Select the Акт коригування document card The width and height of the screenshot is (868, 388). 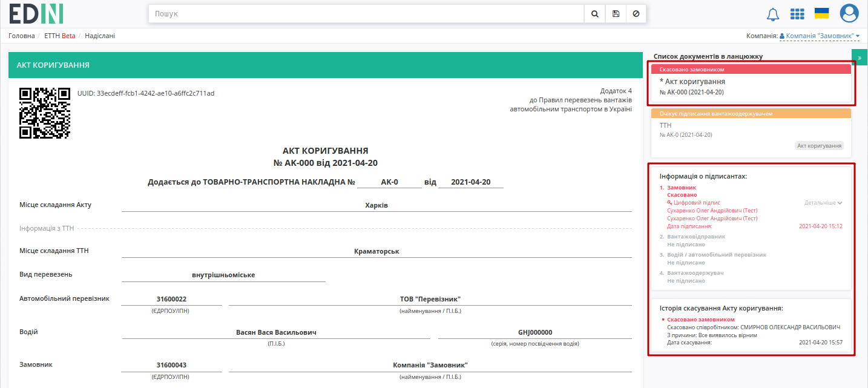pyautogui.click(x=751, y=84)
